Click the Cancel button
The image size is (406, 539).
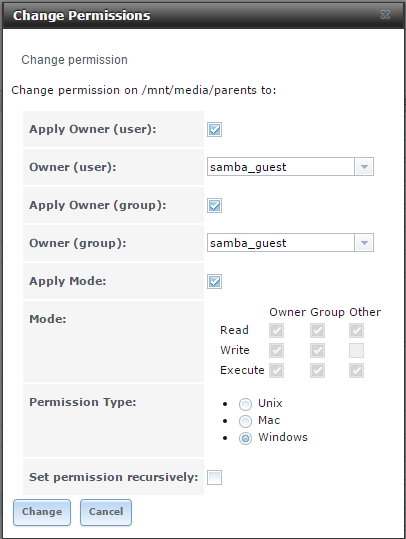(x=106, y=512)
